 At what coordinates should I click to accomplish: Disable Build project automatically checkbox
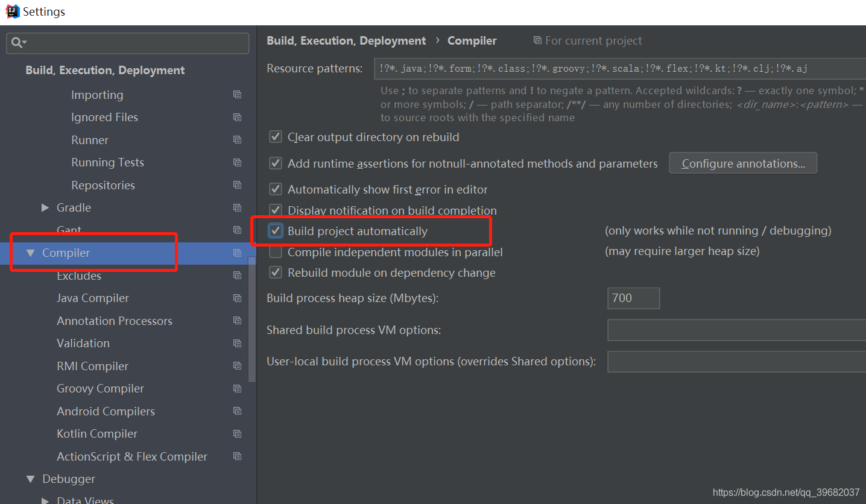point(276,231)
